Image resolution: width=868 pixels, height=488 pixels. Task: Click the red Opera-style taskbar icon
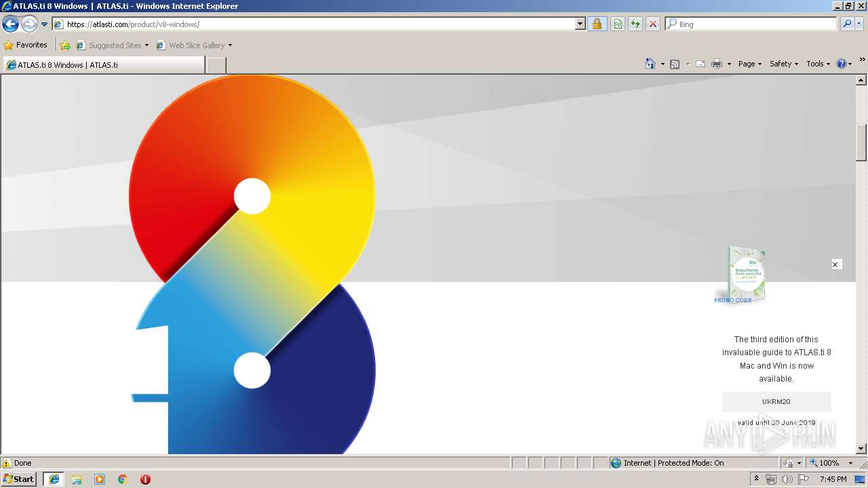point(145,479)
